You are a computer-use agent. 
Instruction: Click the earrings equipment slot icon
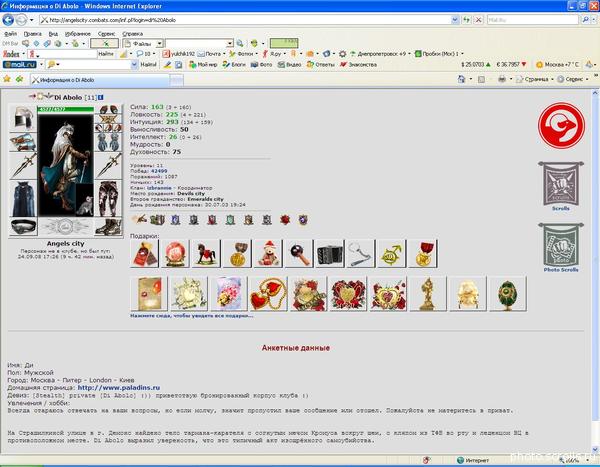click(109, 109)
